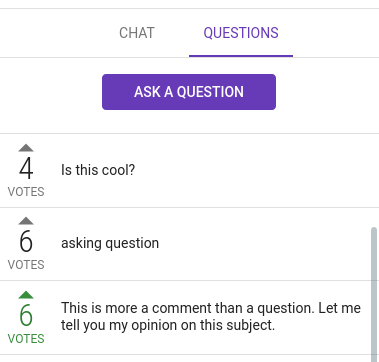Toggle the green VOTES label
Viewport: 379px width, 362px height.
click(x=26, y=339)
